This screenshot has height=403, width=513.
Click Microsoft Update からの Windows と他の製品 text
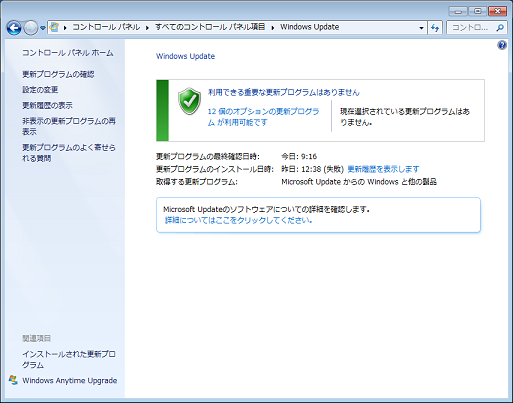[359, 182]
